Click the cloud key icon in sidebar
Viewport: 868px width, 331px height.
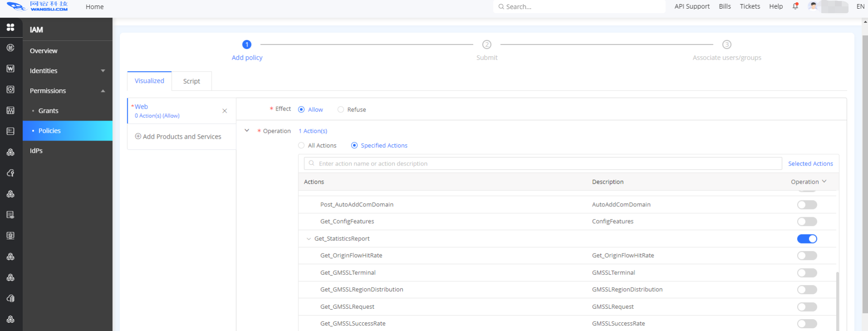click(x=10, y=173)
